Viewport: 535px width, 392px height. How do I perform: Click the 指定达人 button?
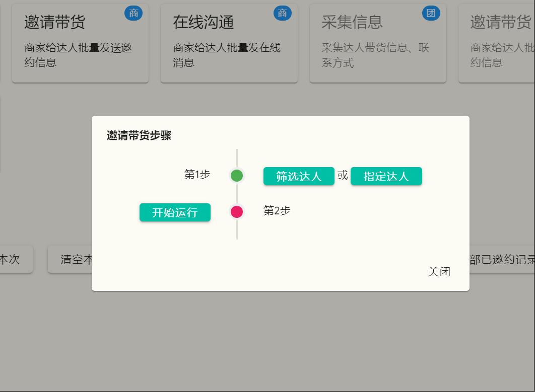coord(386,176)
